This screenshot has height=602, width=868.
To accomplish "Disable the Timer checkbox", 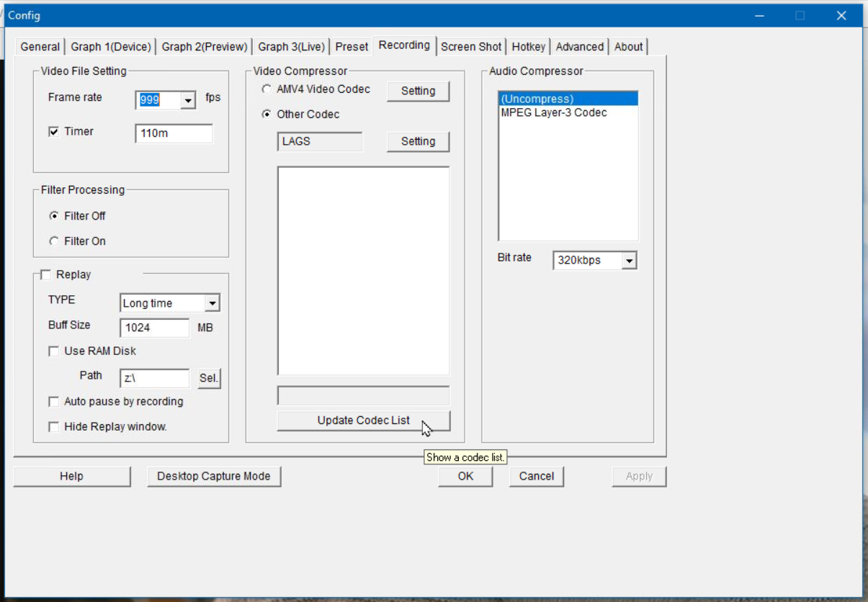I will [54, 132].
